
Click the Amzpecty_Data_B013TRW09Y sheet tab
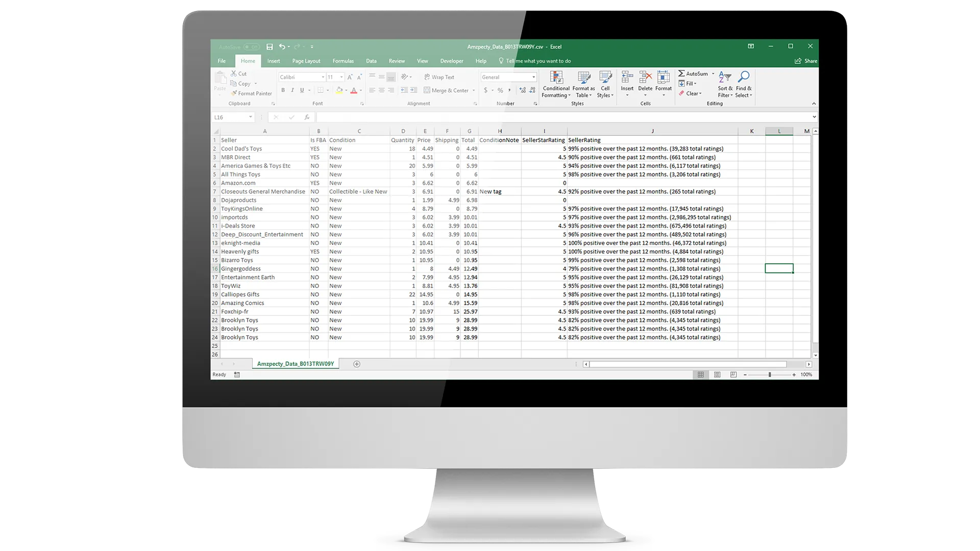(295, 364)
